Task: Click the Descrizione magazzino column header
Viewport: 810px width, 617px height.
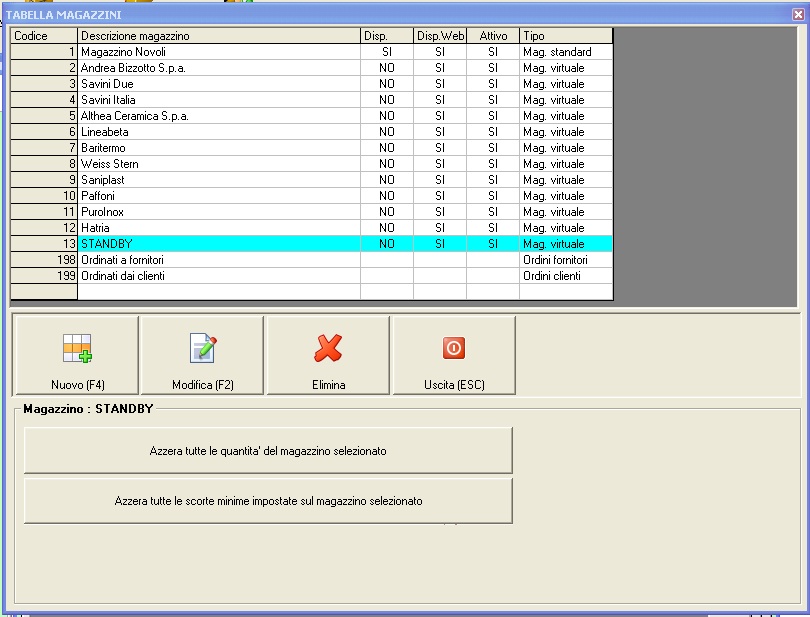Action: pyautogui.click(x=219, y=36)
